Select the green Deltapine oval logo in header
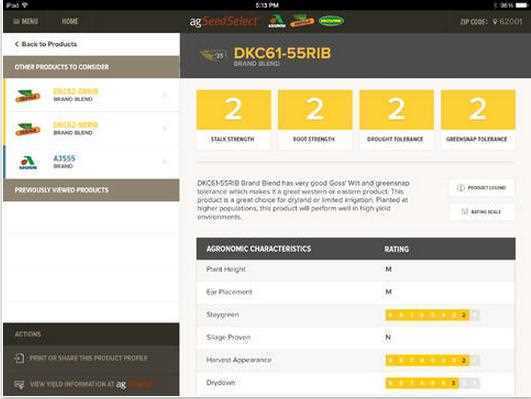The width and height of the screenshot is (531, 399). (x=331, y=21)
